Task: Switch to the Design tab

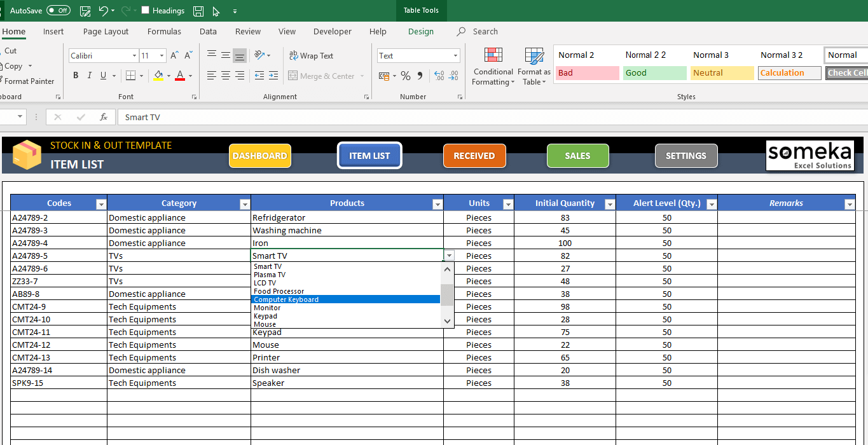Action: 420,31
